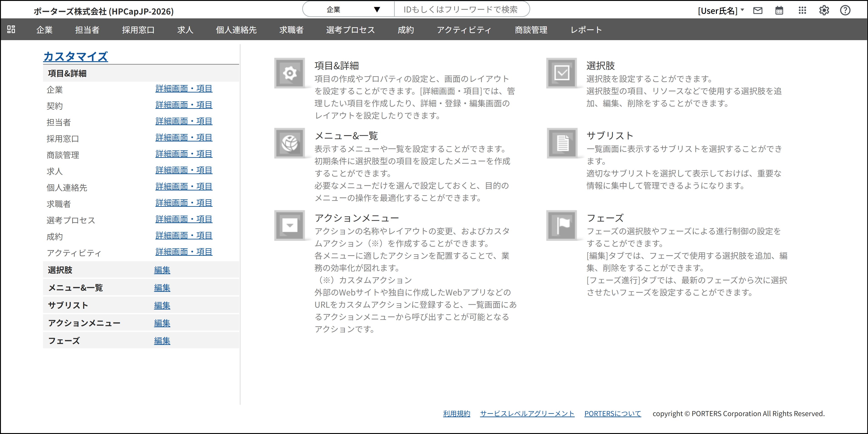Viewport: 868px width, 434px height.
Task: Open the calendar icon in the top bar
Action: (x=779, y=10)
